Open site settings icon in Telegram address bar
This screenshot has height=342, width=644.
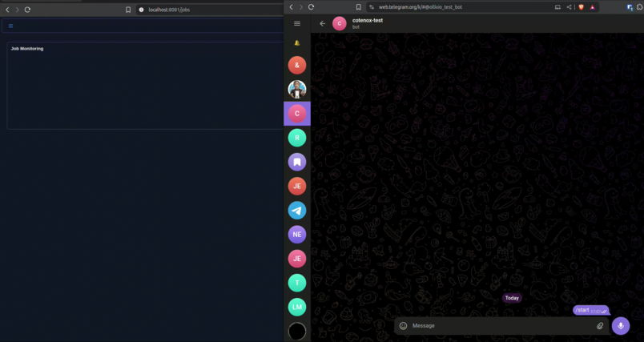point(372,7)
